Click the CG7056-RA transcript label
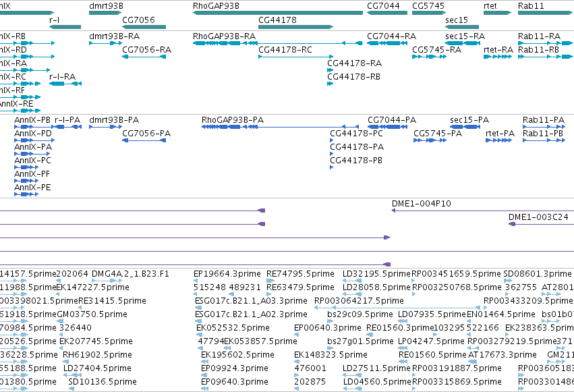 click(147, 49)
